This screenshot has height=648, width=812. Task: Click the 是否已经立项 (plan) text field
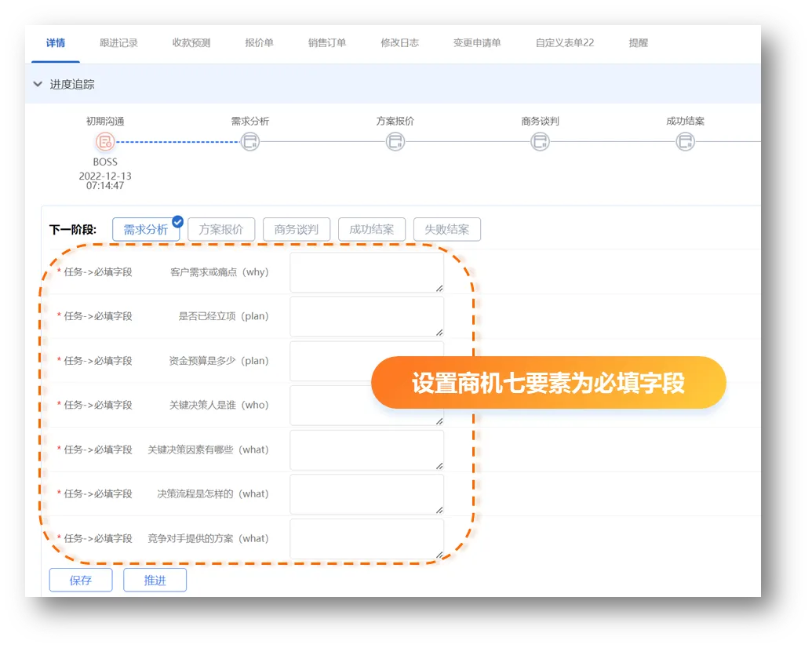point(366,316)
